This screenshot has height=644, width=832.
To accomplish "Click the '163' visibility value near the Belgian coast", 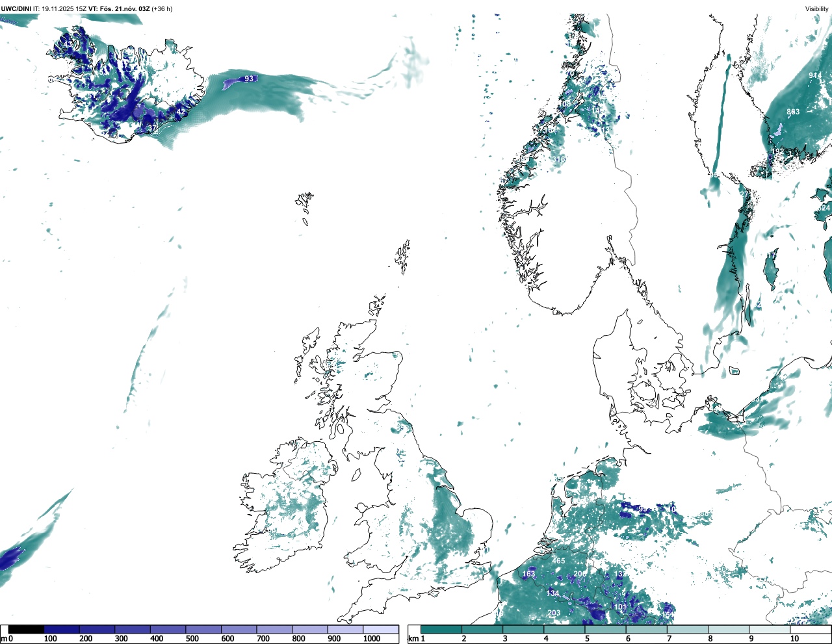I will pos(529,574).
